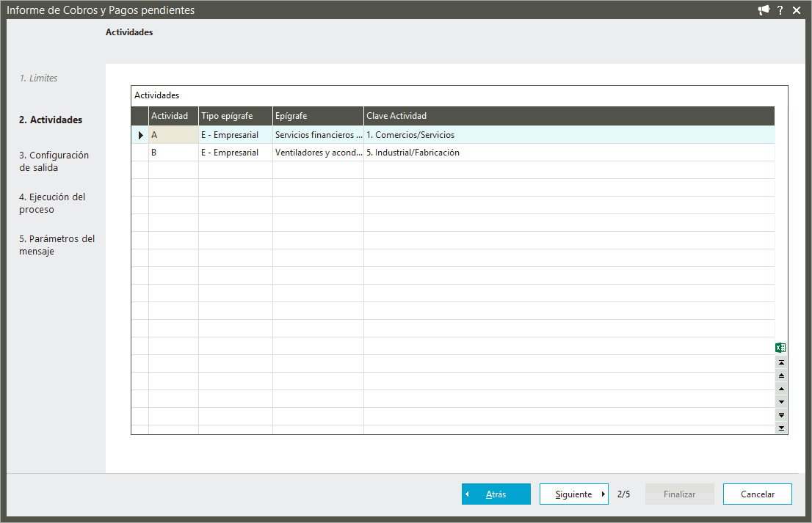The width and height of the screenshot is (812, 523).
Task: Select activity B row cell
Action: (x=173, y=153)
